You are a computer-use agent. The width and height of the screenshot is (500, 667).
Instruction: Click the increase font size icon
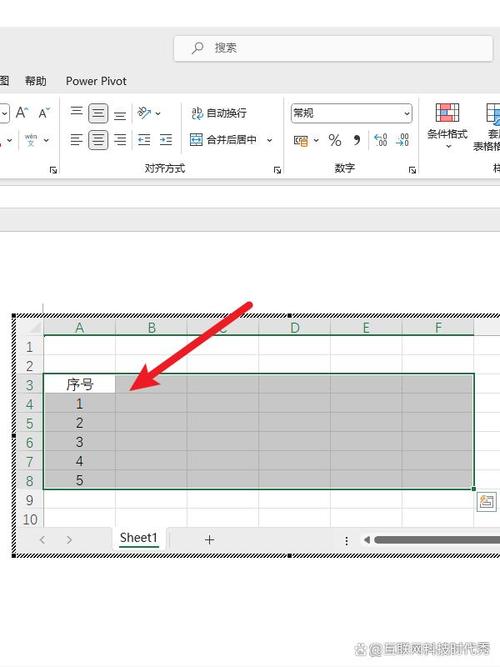22,113
